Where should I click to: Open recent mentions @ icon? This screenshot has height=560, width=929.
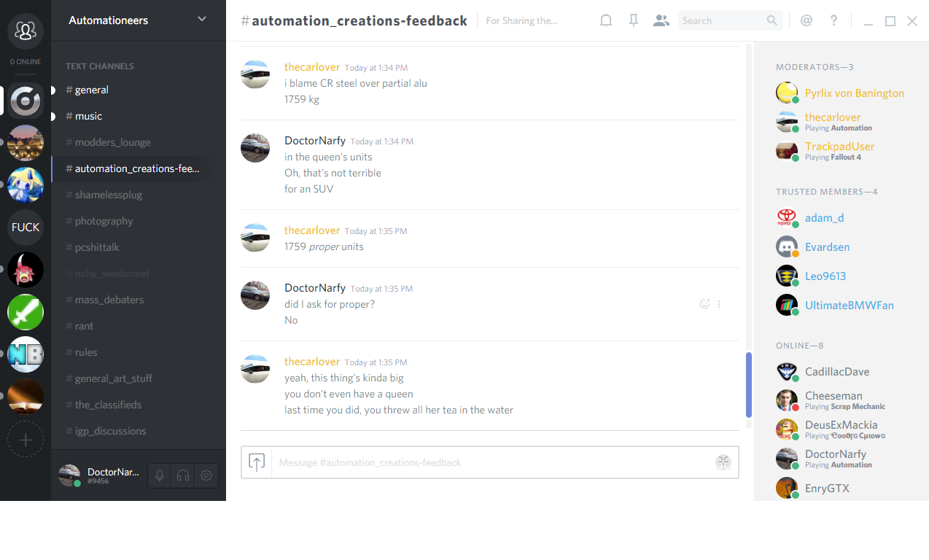[x=806, y=21]
